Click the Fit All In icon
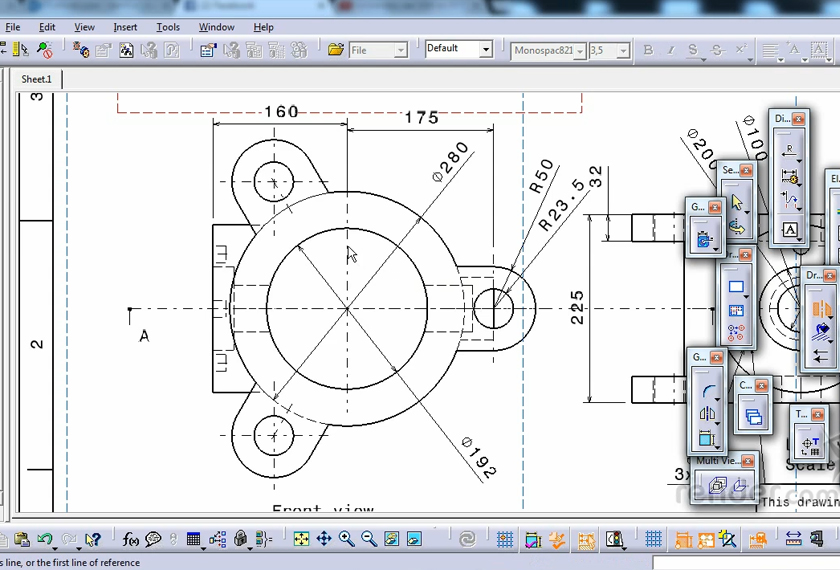This screenshot has height=570, width=840. (301, 539)
